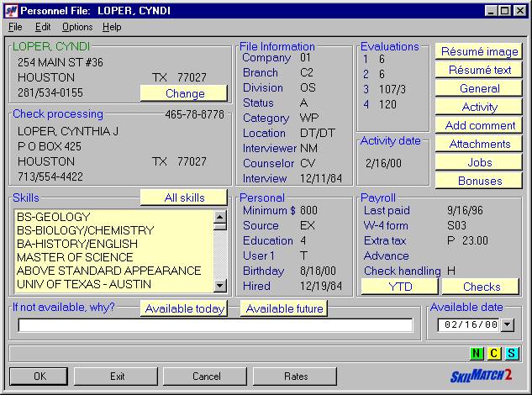Image resolution: width=532 pixels, height=395 pixels.
Task: Click Location value DT/DT
Action: (317, 133)
